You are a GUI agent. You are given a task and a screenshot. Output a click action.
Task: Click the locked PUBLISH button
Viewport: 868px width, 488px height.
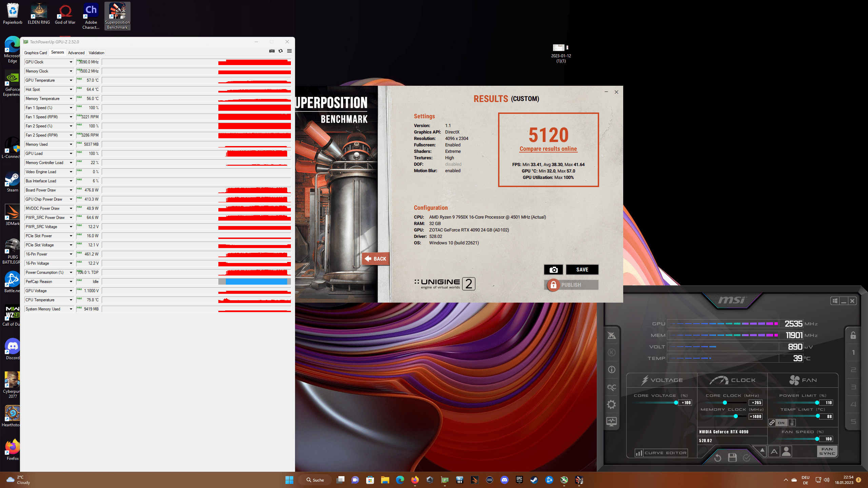(x=571, y=285)
